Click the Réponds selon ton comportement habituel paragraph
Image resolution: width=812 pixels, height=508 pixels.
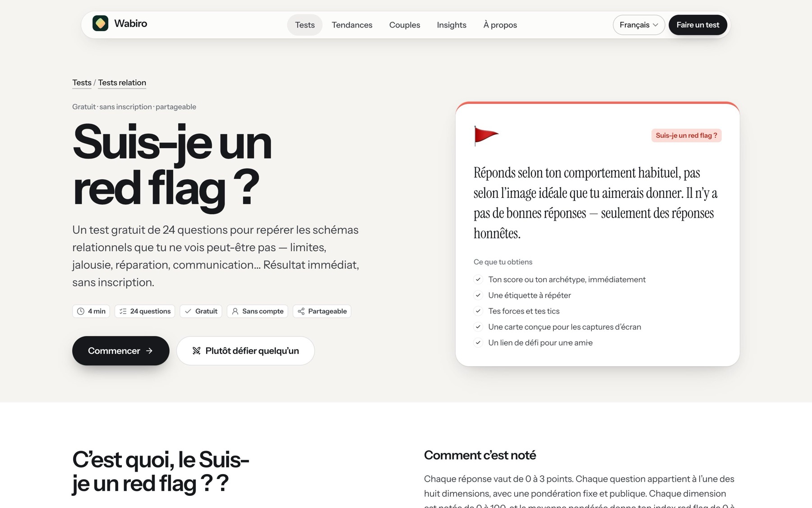coord(595,203)
